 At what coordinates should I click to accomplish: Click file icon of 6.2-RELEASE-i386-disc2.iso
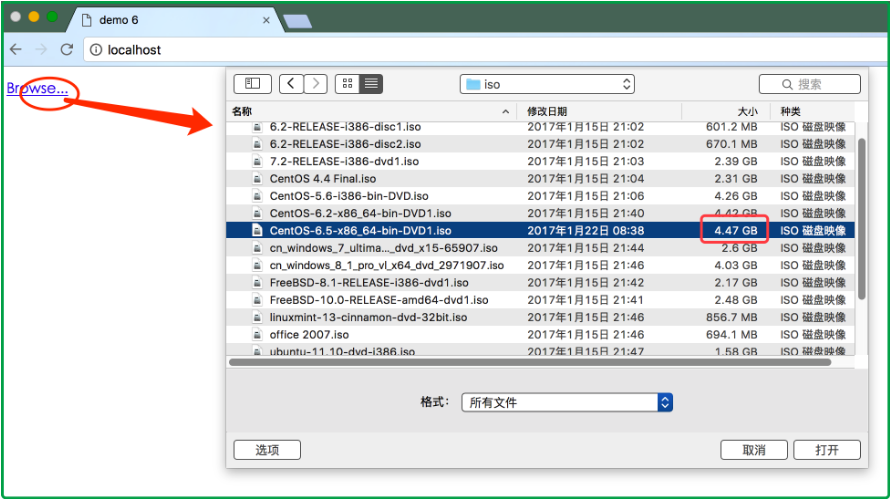pyautogui.click(x=257, y=144)
